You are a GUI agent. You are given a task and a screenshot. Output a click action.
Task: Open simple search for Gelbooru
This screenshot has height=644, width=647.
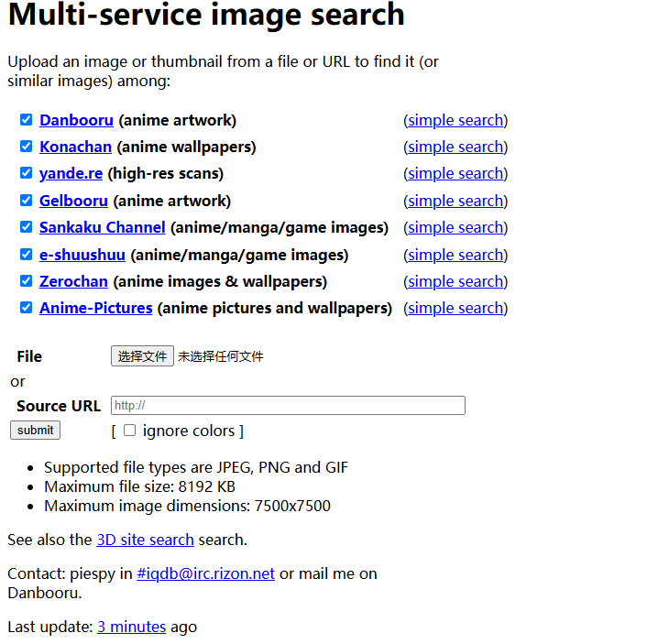(x=455, y=201)
